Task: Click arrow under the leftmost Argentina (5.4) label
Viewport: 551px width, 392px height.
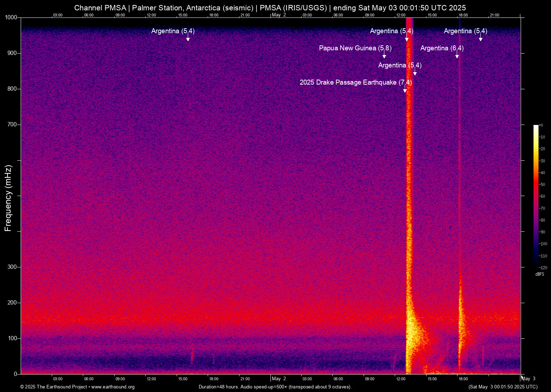Action: (x=188, y=38)
